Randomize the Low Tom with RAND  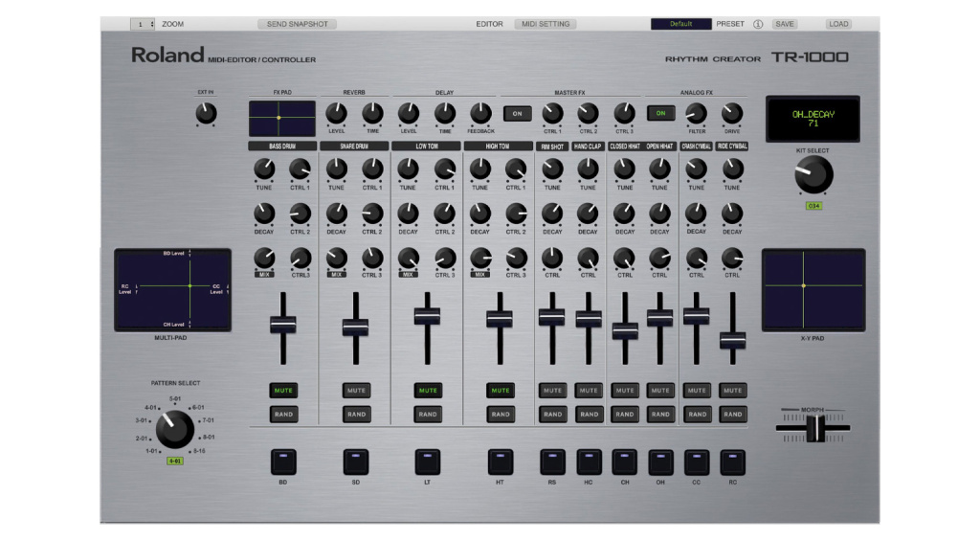click(428, 414)
